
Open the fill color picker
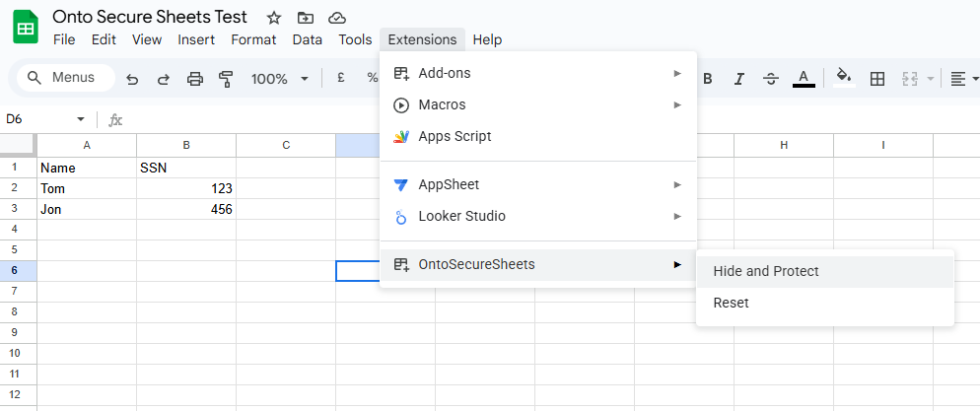click(844, 79)
